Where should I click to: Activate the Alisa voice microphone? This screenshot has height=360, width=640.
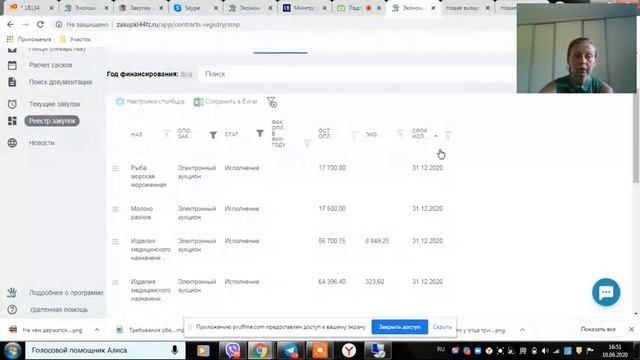click(175, 350)
